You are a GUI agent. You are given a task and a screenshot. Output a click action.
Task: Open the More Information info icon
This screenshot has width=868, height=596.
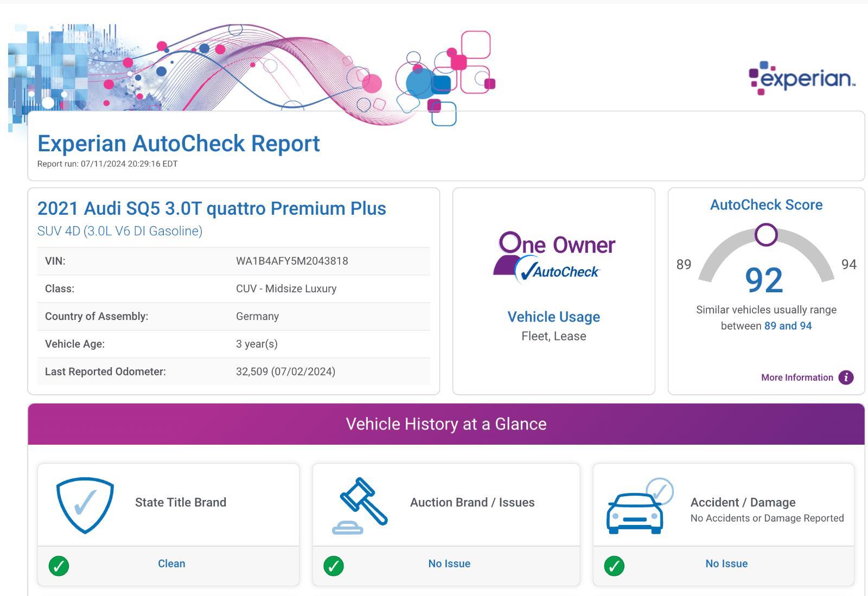[846, 377]
